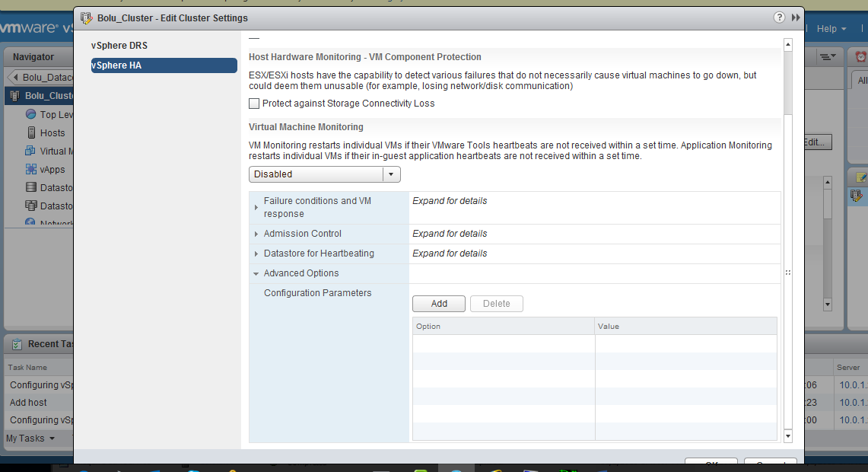Expand the Admission Control section
The height and width of the screenshot is (472, 868).
[x=256, y=234]
